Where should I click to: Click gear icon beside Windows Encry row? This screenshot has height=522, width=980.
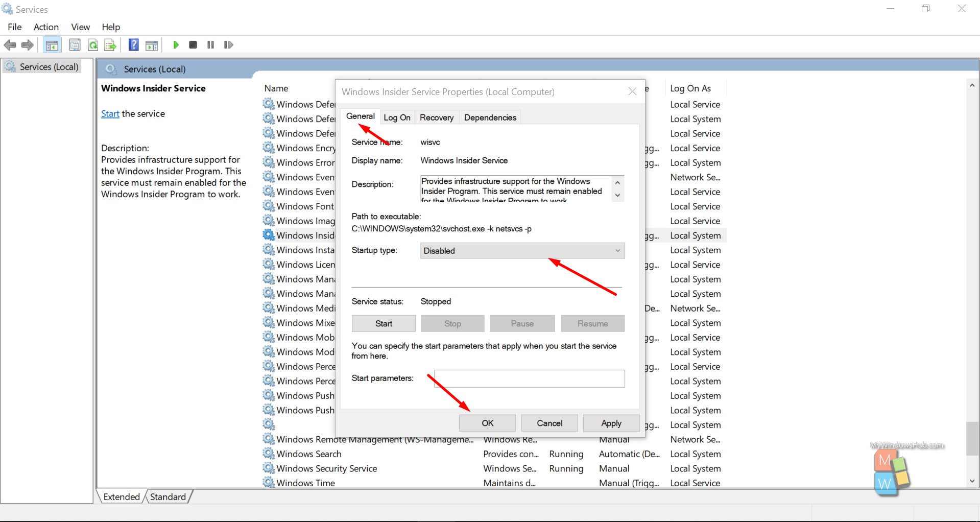coord(269,148)
